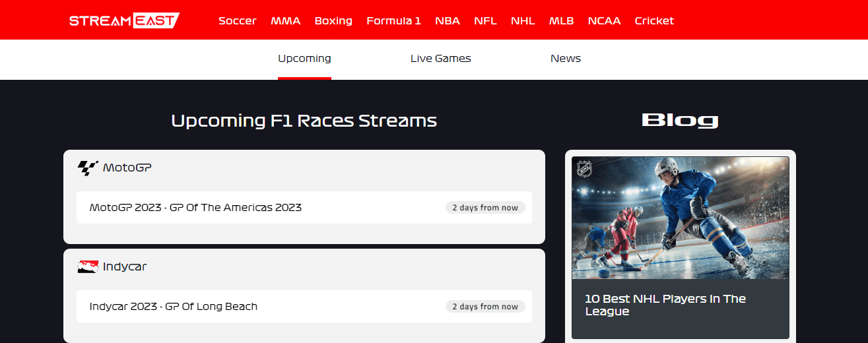Read '10 Best NHL Players In The League'

click(x=665, y=305)
